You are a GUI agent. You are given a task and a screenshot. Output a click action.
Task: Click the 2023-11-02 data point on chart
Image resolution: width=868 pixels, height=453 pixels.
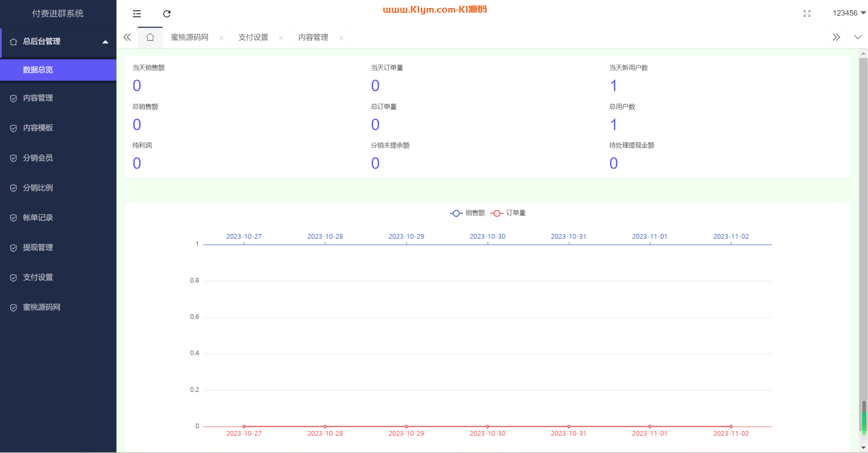[731, 426]
